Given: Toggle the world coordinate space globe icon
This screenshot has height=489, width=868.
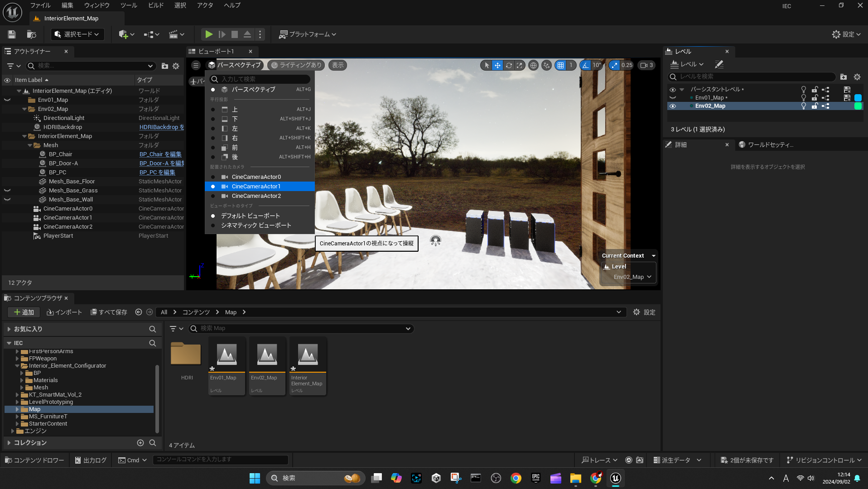Looking at the screenshot, I should tap(534, 65).
